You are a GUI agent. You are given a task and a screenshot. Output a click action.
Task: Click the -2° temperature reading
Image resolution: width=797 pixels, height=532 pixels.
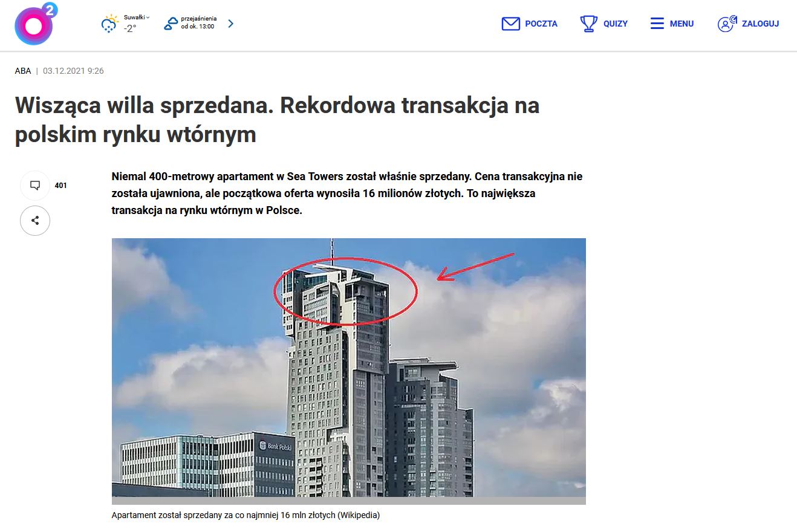pyautogui.click(x=129, y=28)
